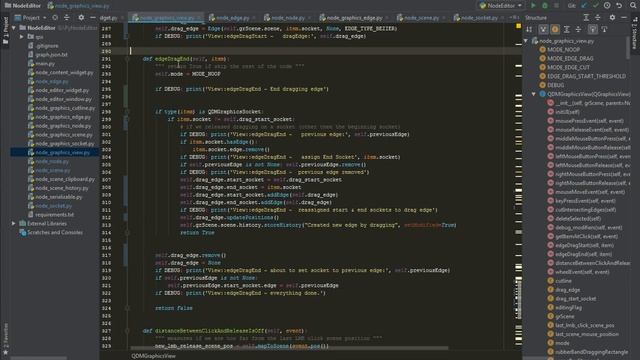Open Structure panel settings gear
The height and width of the screenshot is (360, 640).
(x=612, y=18)
